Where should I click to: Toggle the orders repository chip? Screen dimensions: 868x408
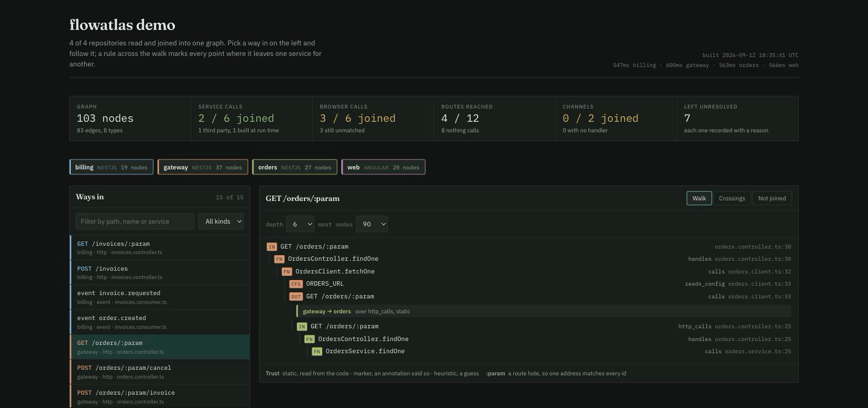(x=294, y=167)
